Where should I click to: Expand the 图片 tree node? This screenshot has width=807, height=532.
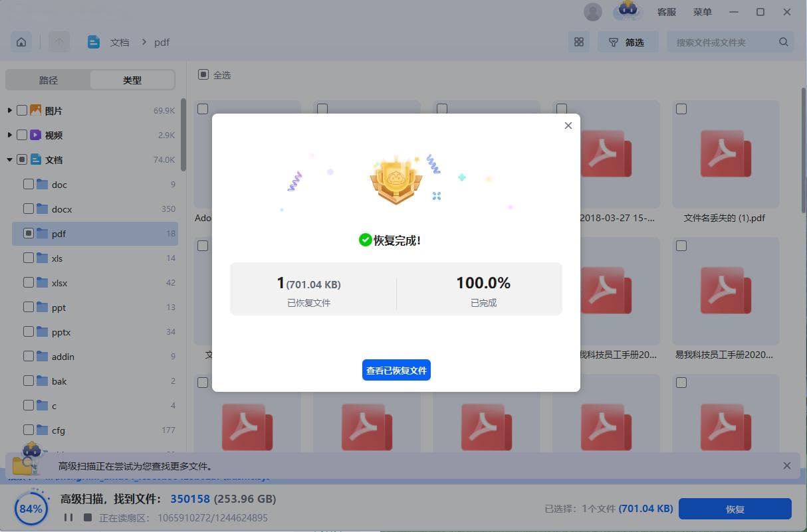tap(9, 110)
